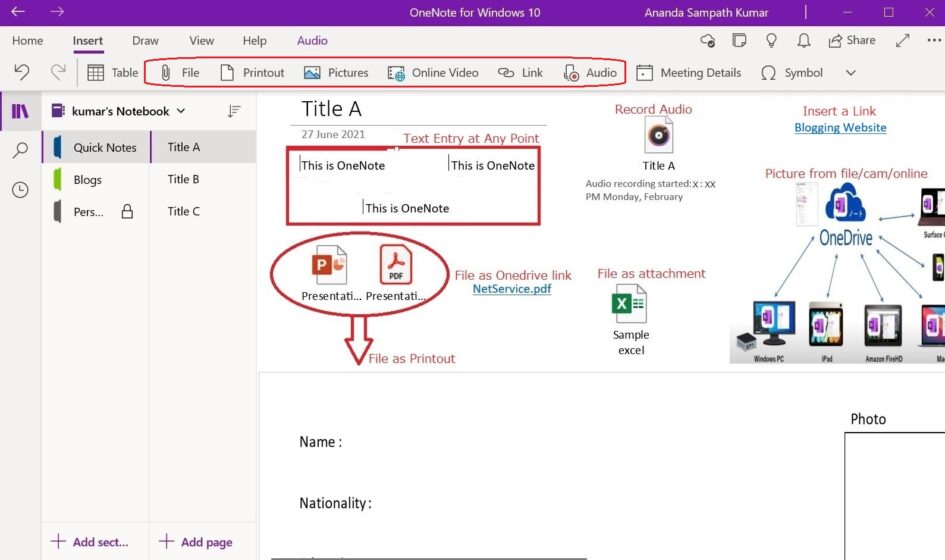Image resolution: width=945 pixels, height=560 pixels.
Task: Select the Blogs section
Action: pos(96,179)
